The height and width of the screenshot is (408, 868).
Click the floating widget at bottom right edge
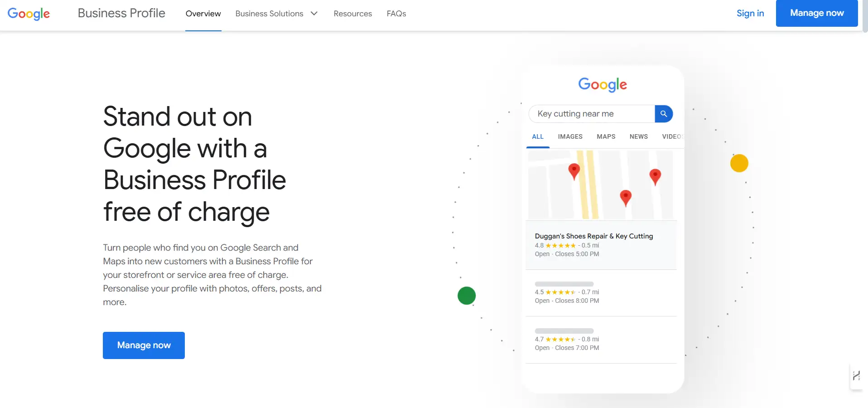pos(856,376)
